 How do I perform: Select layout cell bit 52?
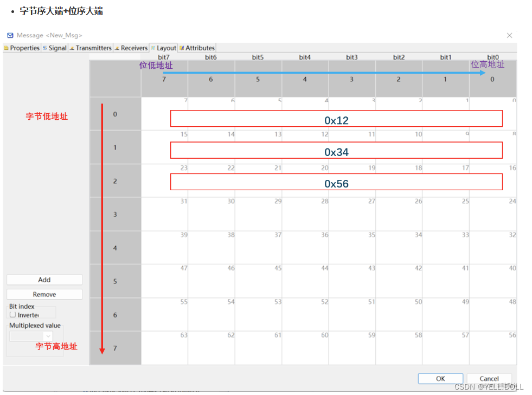pos(305,315)
